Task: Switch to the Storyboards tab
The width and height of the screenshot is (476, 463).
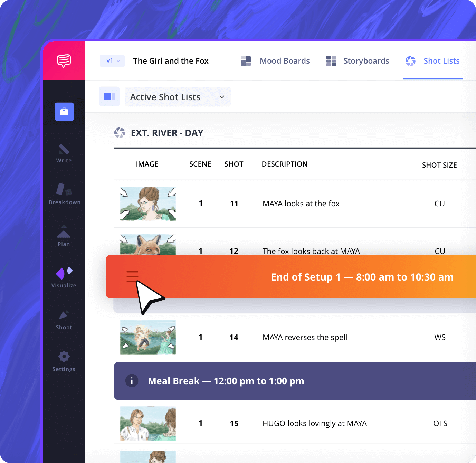Action: point(358,61)
